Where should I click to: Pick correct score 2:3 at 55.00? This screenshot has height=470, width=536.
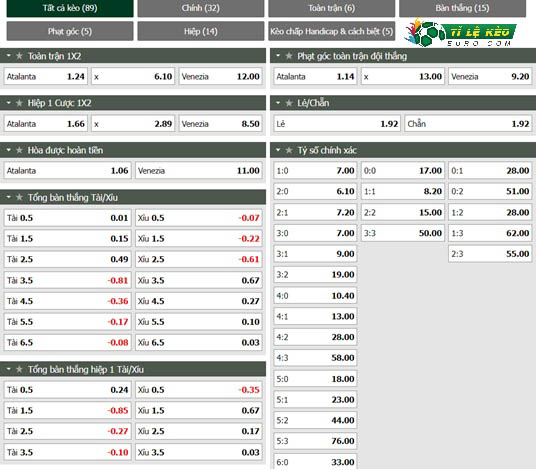490,254
